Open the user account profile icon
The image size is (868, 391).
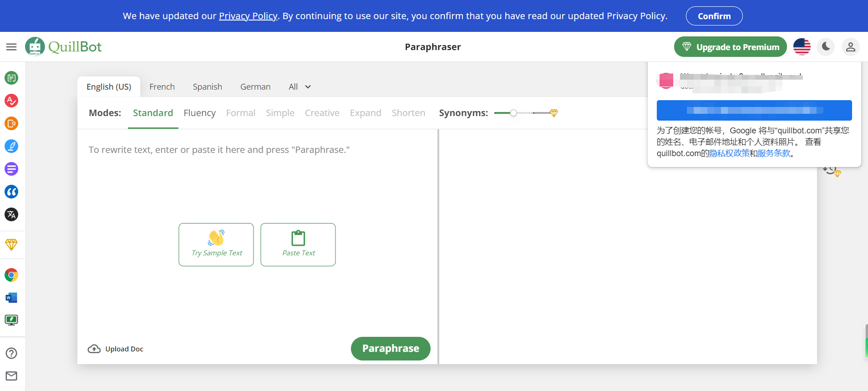click(x=850, y=47)
